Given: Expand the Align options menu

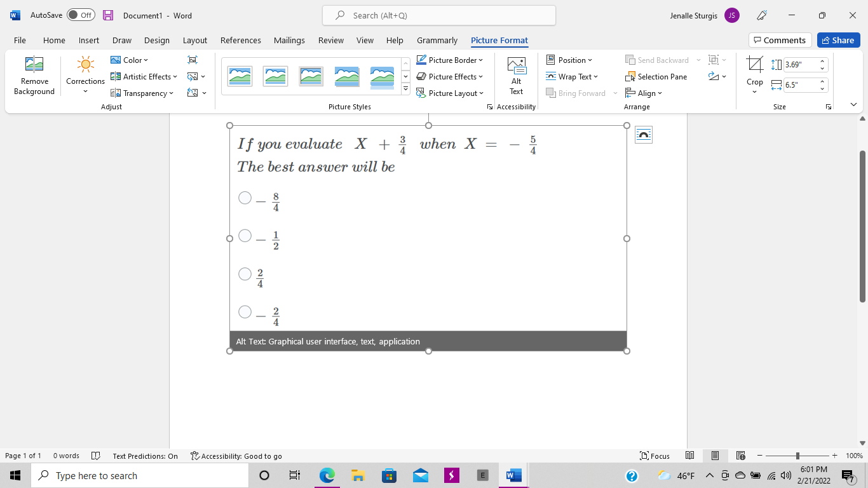Looking at the screenshot, I should click(644, 93).
